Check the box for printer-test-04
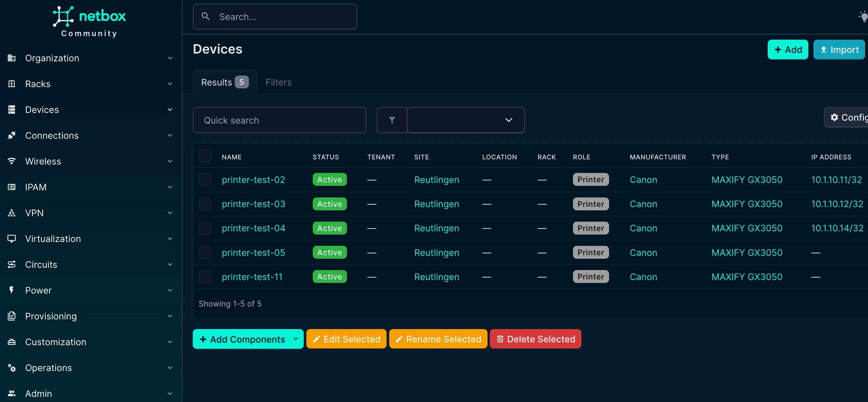 (x=205, y=228)
